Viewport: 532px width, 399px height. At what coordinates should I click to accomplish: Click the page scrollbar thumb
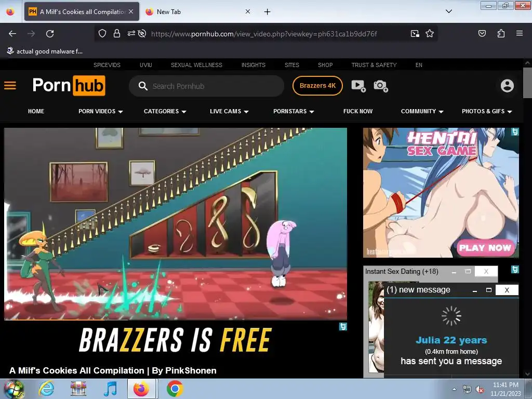point(527,84)
